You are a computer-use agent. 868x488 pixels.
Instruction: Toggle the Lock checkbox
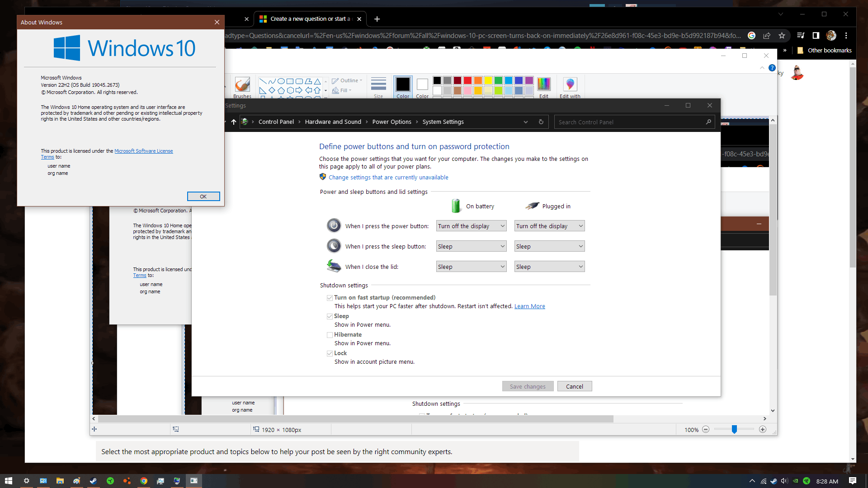(x=330, y=353)
